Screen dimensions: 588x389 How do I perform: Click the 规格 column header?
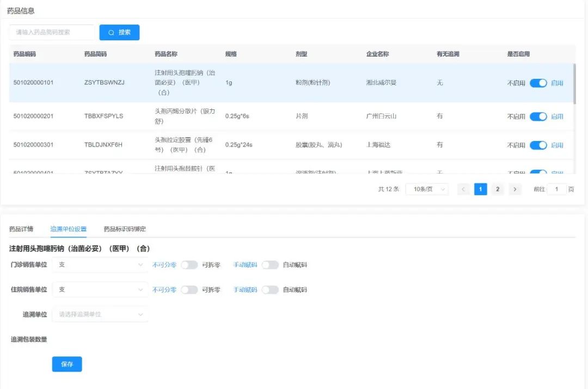click(x=231, y=54)
